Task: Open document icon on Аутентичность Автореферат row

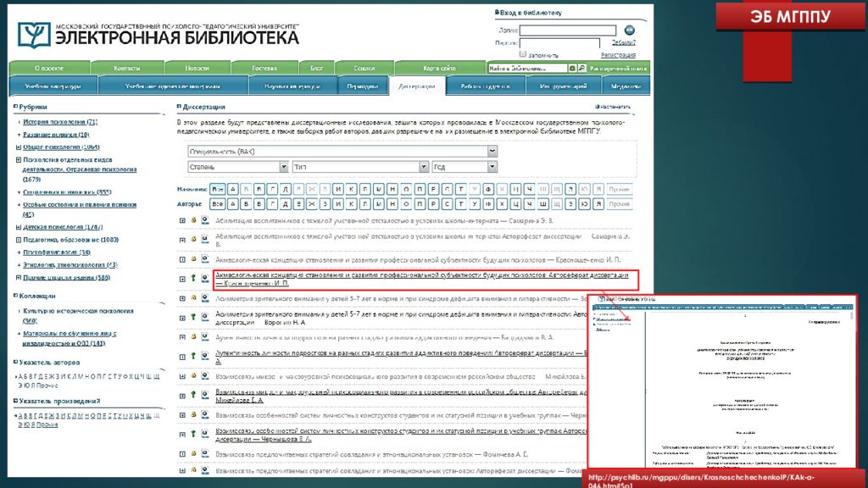Action: click(x=205, y=357)
